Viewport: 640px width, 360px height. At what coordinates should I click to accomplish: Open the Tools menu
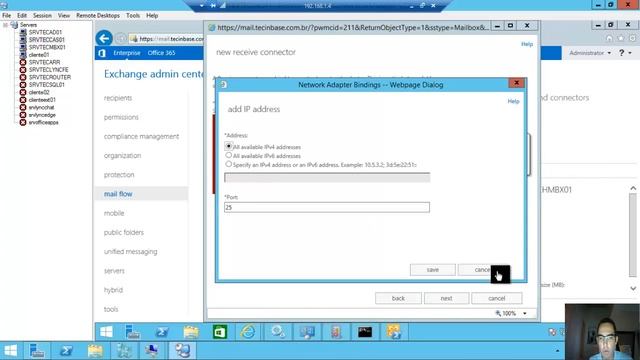coord(133,16)
